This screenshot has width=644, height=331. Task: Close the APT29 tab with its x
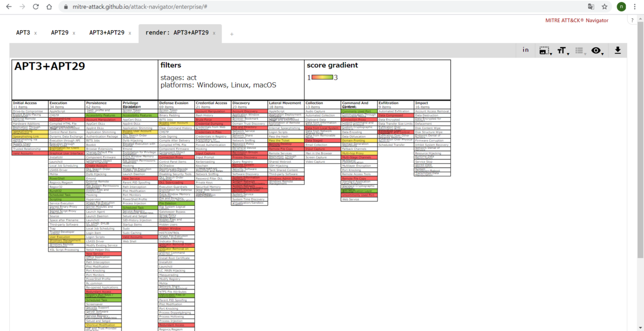click(x=74, y=33)
